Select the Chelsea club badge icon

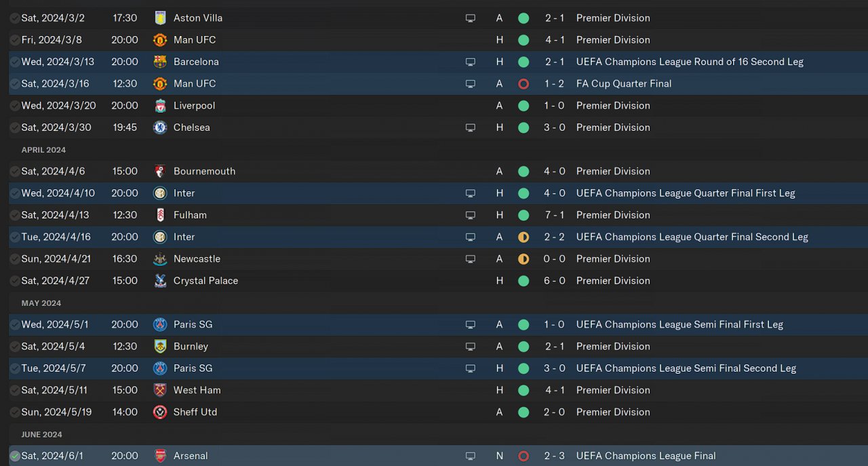[x=160, y=128]
